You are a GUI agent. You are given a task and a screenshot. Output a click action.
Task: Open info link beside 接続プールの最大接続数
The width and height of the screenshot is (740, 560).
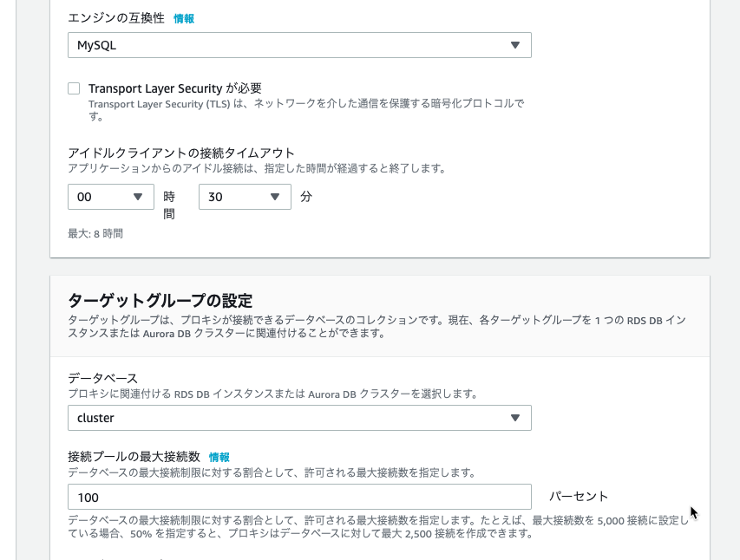point(219,457)
